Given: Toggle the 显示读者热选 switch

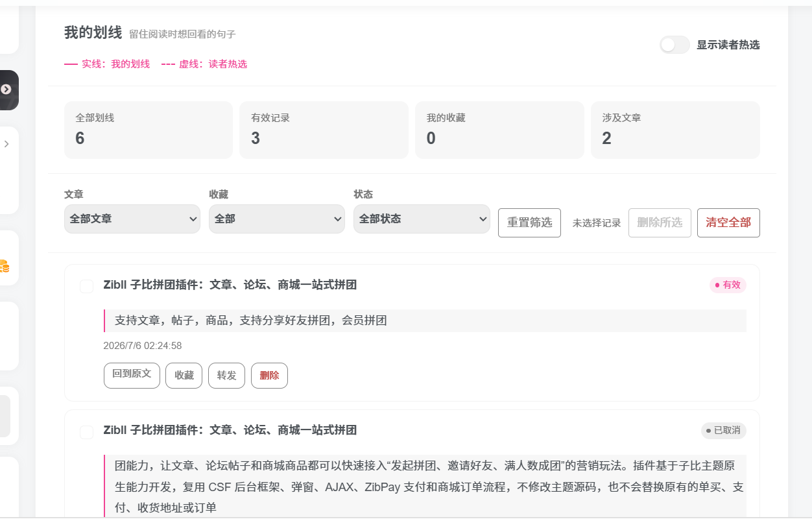Looking at the screenshot, I should point(675,45).
